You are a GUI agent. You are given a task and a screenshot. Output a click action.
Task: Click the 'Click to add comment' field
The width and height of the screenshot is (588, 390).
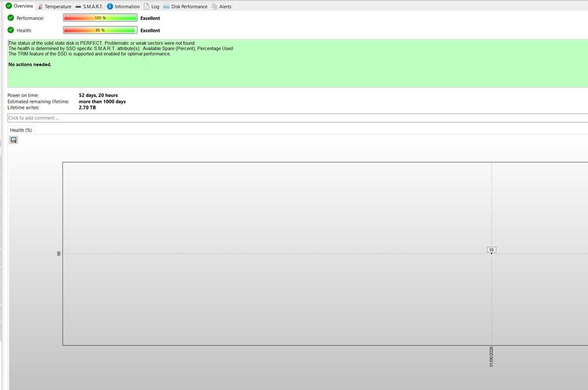coord(298,118)
